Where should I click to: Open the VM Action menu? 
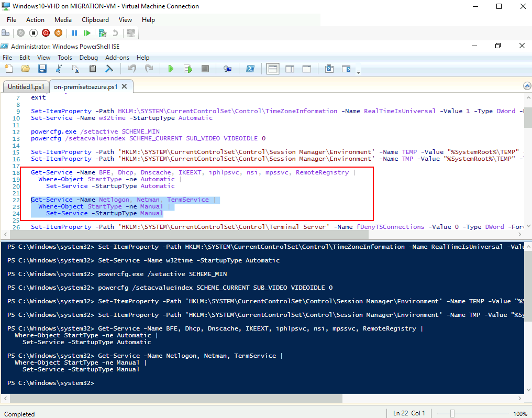(35, 20)
